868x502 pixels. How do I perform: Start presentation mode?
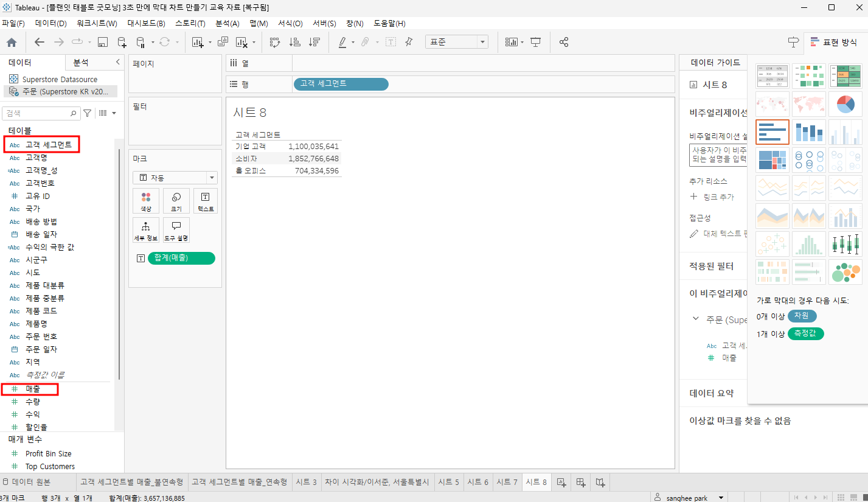536,42
